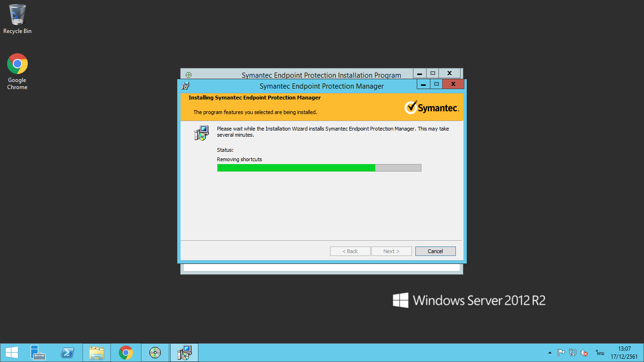Click the Chrome icon in the taskbar
This screenshot has height=362, width=644.
coord(126,353)
